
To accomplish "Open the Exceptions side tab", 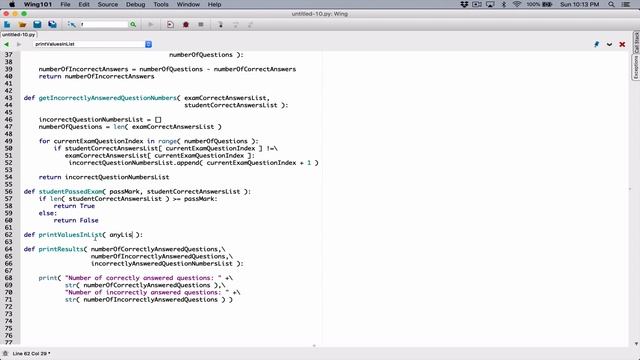I will point(636,67).
